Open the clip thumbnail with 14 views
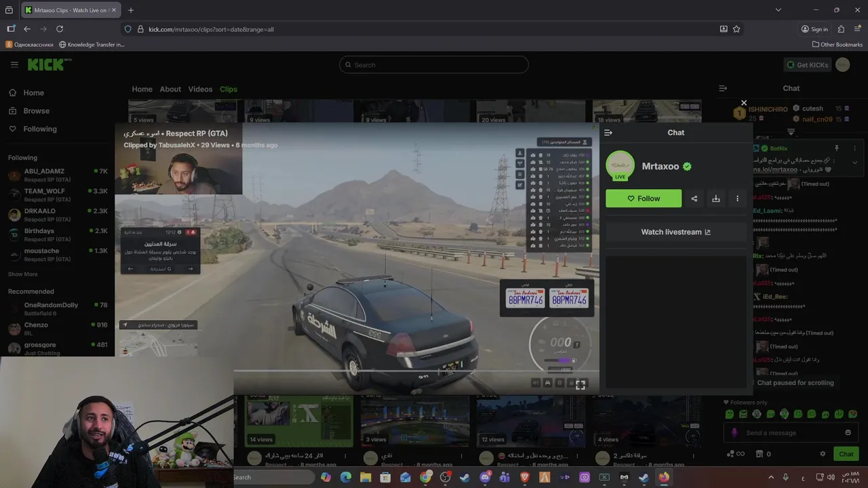 [299, 420]
